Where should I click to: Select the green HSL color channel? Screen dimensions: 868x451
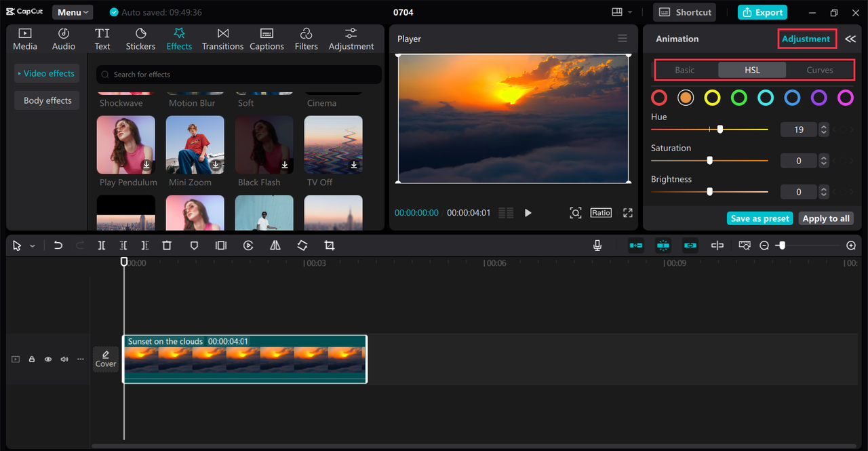(739, 98)
